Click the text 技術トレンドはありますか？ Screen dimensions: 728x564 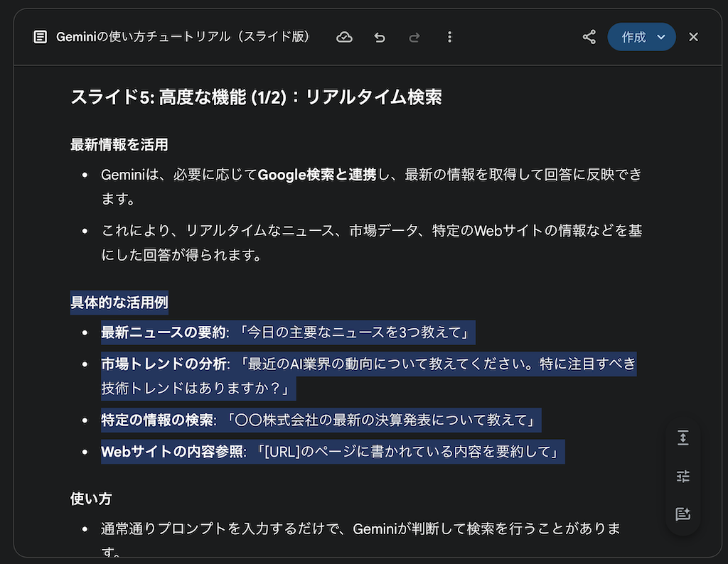198,389
